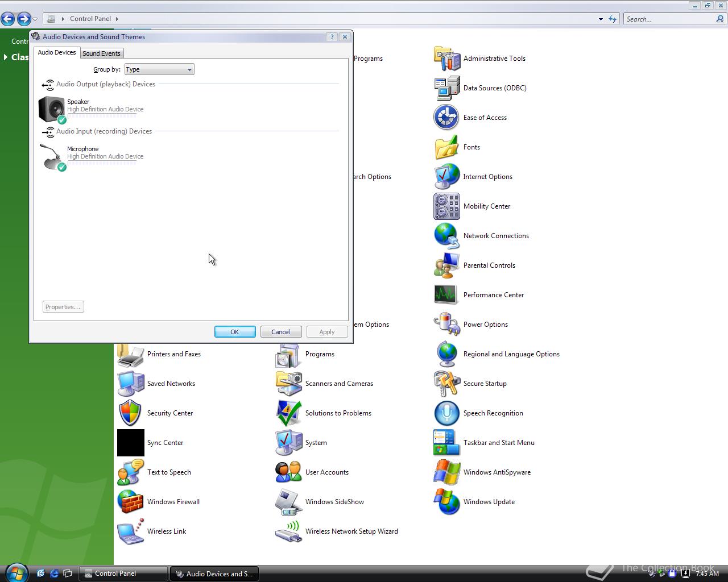Click the taskbar clock 7:45 AM
728x582 pixels.
[708, 573]
